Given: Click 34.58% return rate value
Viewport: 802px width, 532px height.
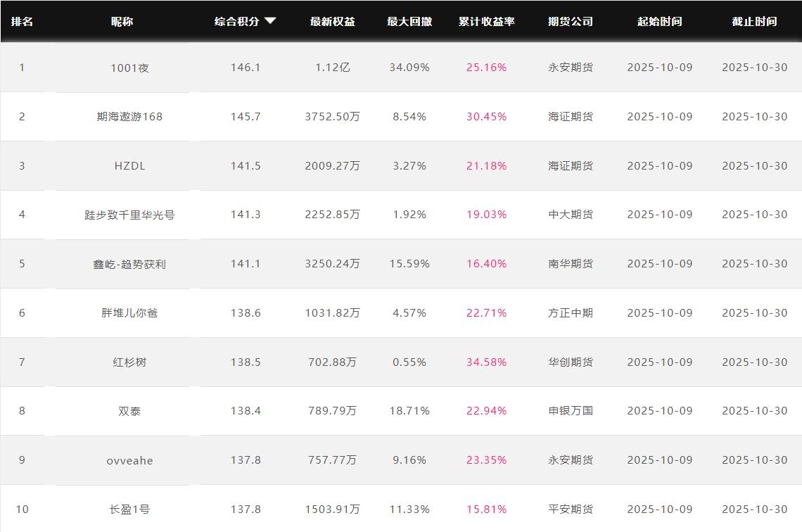Looking at the screenshot, I should click(x=486, y=362).
